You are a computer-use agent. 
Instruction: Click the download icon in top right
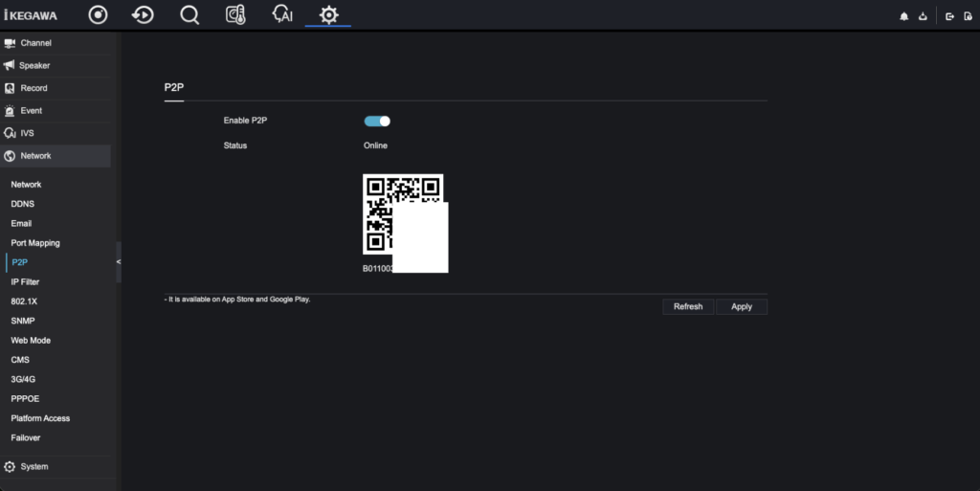click(923, 16)
